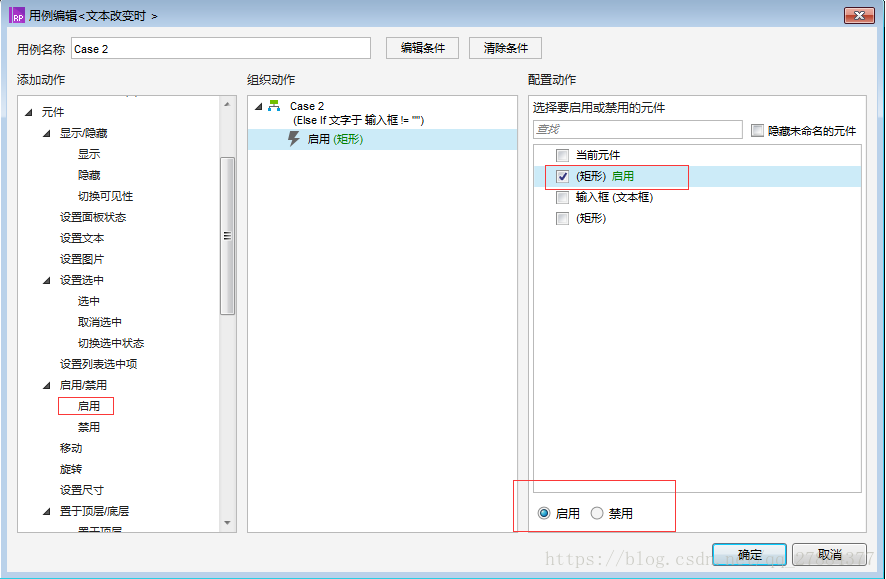Confirm with the 确定 button
Image resolution: width=886 pixels, height=579 pixels.
(x=749, y=555)
